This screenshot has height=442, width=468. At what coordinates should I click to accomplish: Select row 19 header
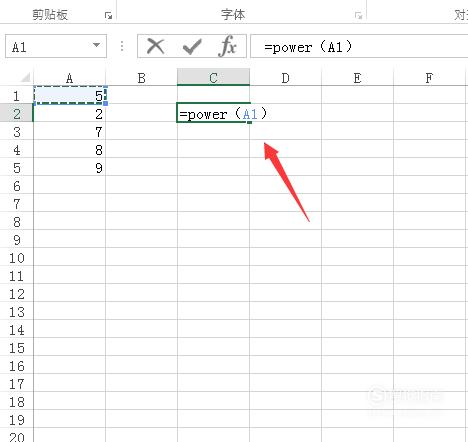pyautogui.click(x=16, y=420)
